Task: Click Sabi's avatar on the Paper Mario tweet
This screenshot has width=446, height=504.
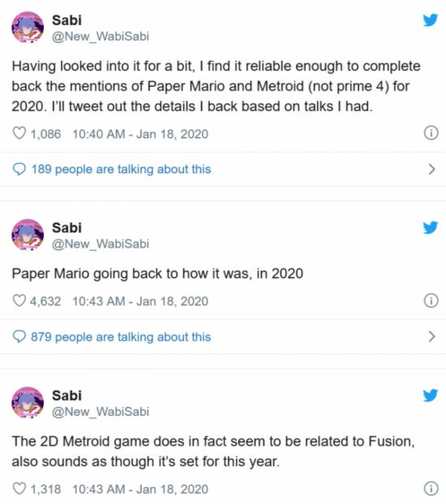Action: pos(28,235)
